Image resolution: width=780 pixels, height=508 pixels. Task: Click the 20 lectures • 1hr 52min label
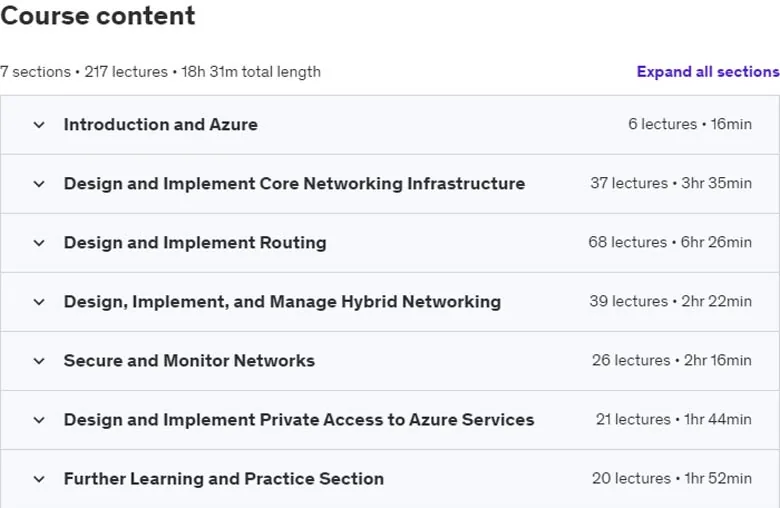[672, 478]
